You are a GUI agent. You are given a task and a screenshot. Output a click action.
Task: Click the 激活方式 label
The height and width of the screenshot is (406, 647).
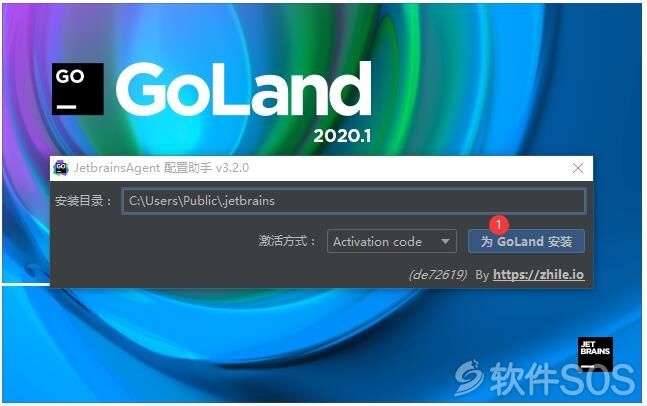(x=287, y=241)
